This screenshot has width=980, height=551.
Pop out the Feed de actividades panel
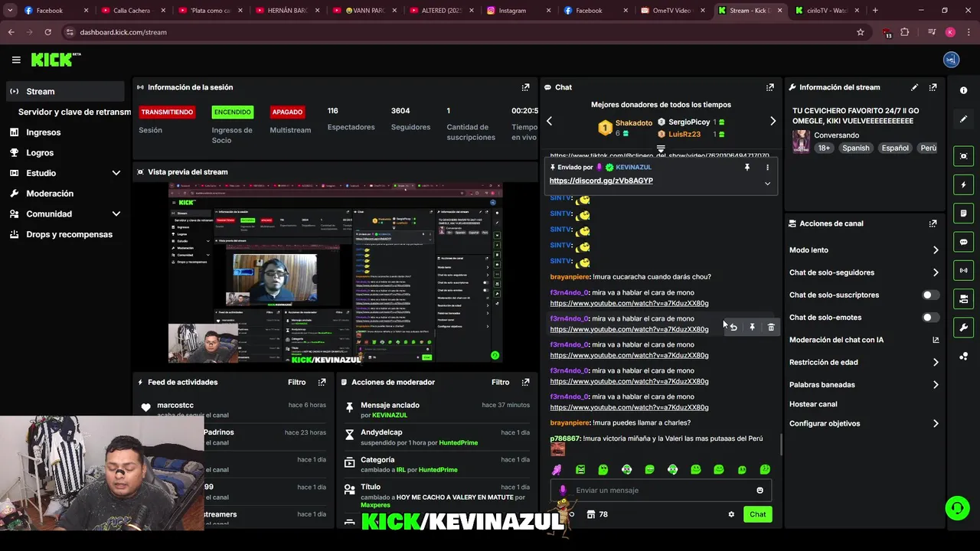(322, 382)
